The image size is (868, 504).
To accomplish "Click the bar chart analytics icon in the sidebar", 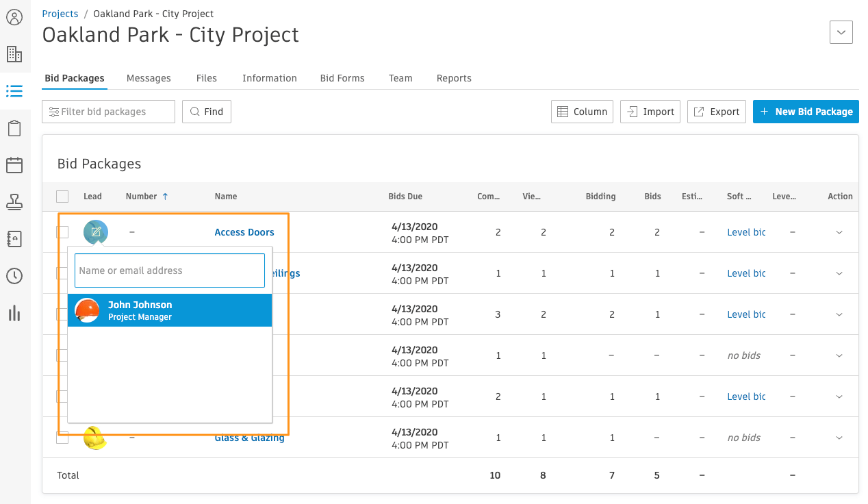I will (15, 314).
